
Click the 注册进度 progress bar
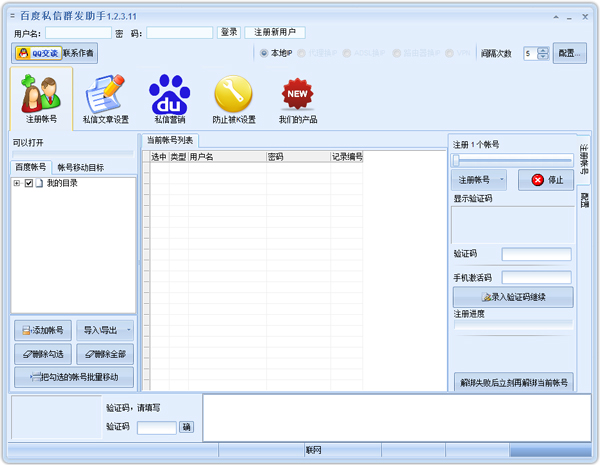point(513,325)
